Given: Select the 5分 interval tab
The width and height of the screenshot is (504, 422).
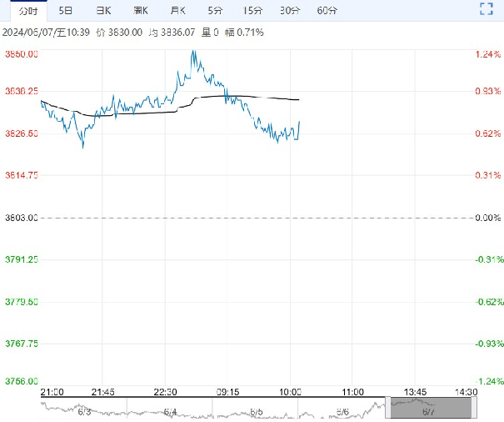Looking at the screenshot, I should coord(216,11).
